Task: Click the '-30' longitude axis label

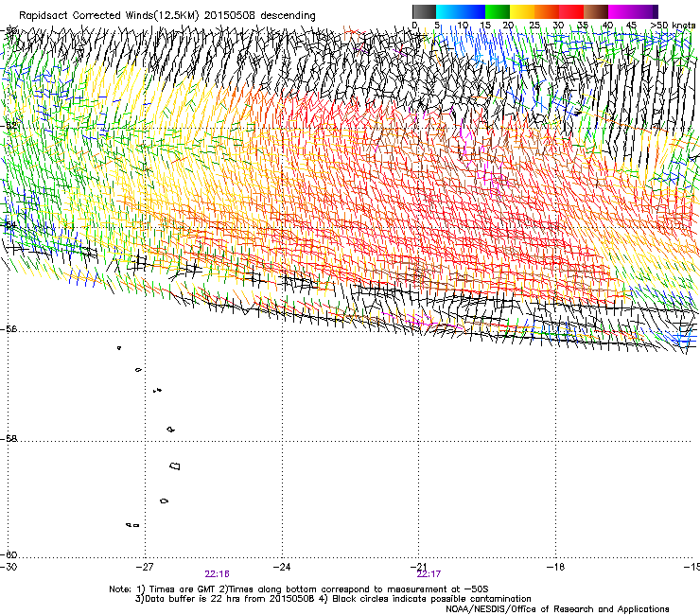Action: [9, 567]
